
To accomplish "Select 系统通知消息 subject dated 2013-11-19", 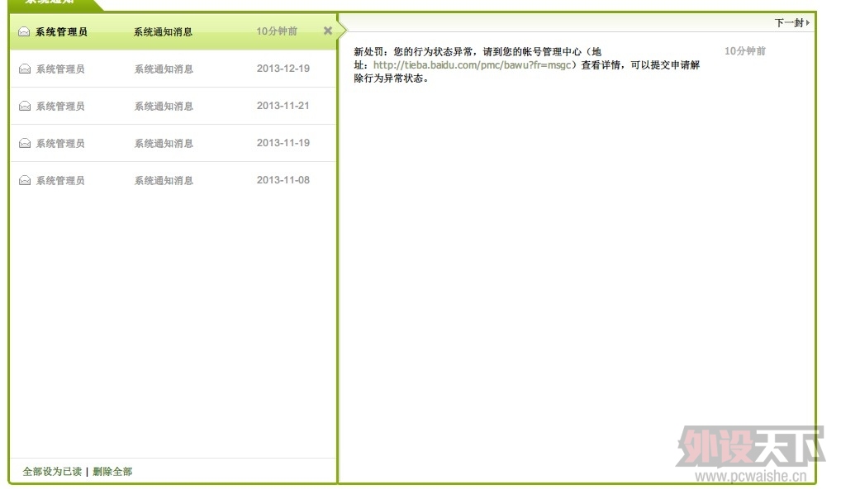I will coord(164,143).
